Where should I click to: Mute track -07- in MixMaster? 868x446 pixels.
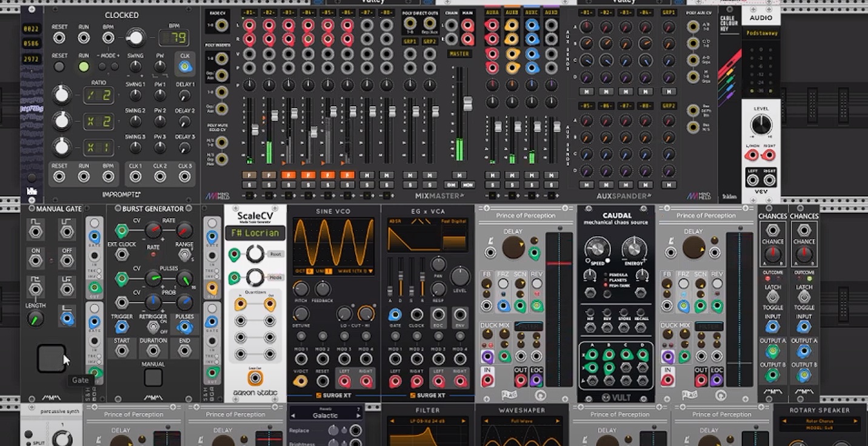point(367,175)
